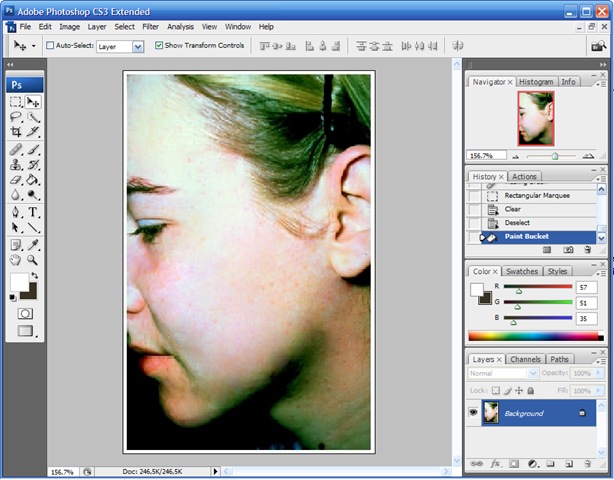Collapse the right panel dock arrows
This screenshot has width=614, height=480.
[603, 65]
